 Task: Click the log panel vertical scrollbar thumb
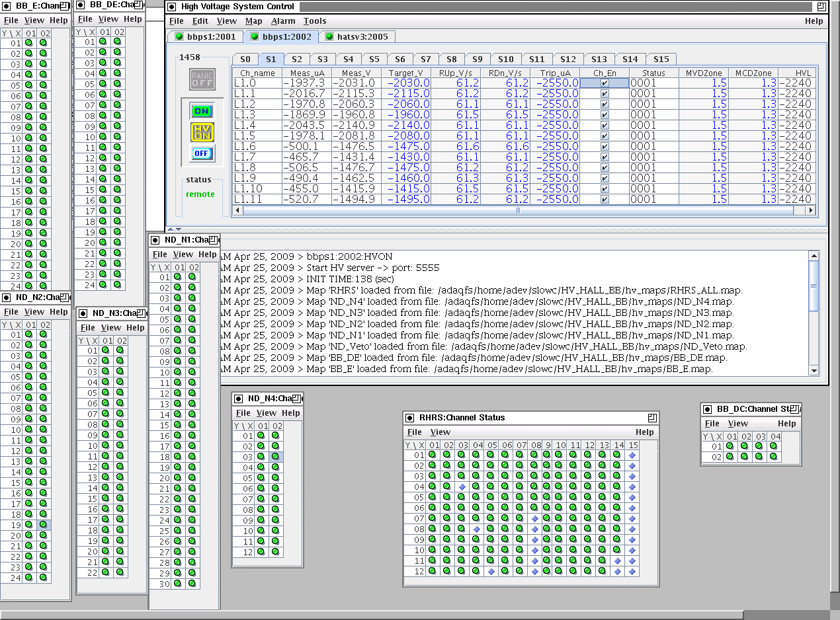tap(814, 286)
